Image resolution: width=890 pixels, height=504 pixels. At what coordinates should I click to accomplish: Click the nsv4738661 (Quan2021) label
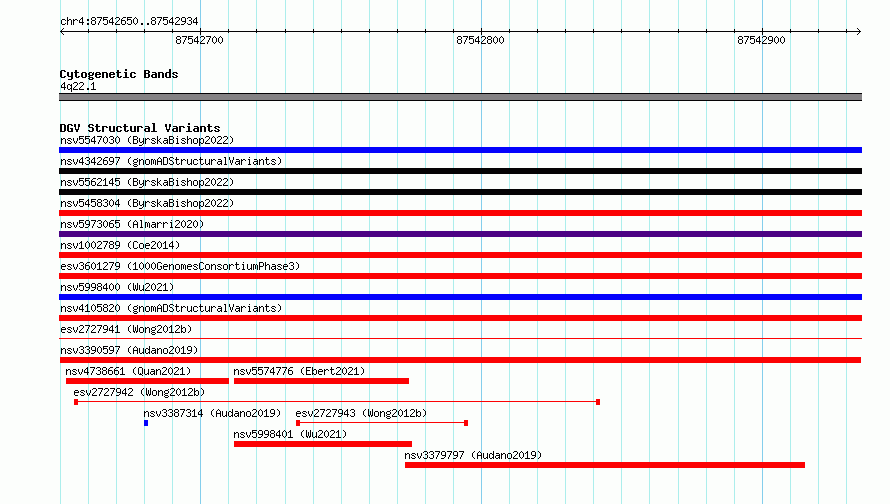click(128, 371)
